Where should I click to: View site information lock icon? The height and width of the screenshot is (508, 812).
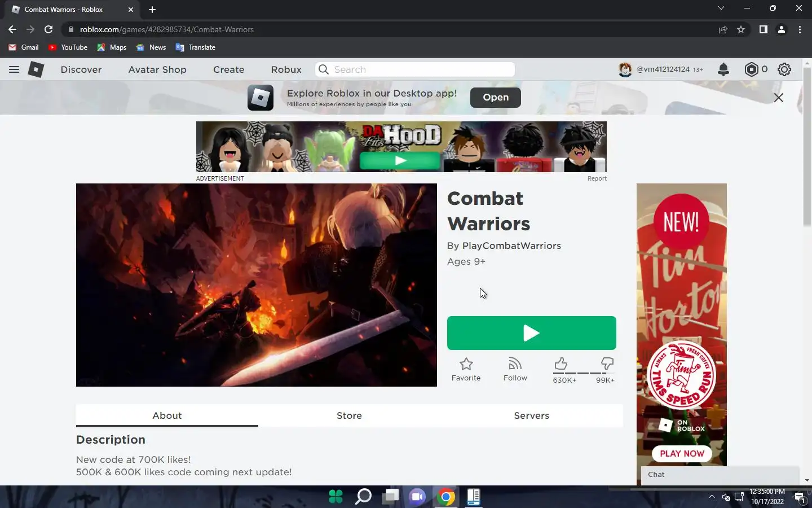(x=70, y=29)
